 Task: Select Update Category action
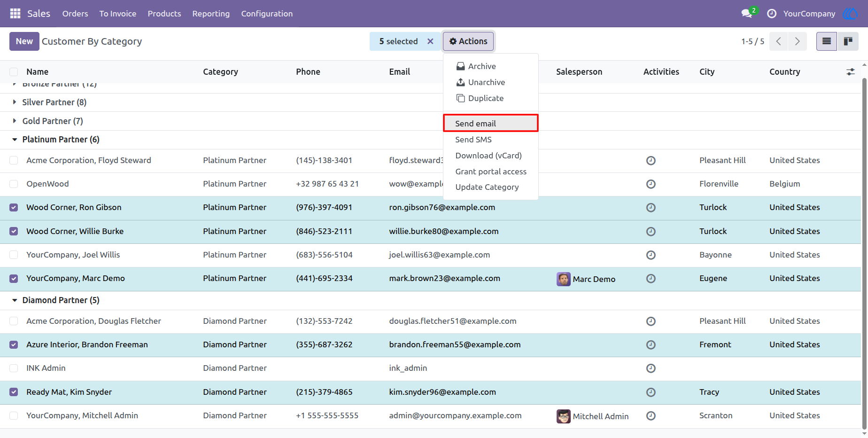491,187
